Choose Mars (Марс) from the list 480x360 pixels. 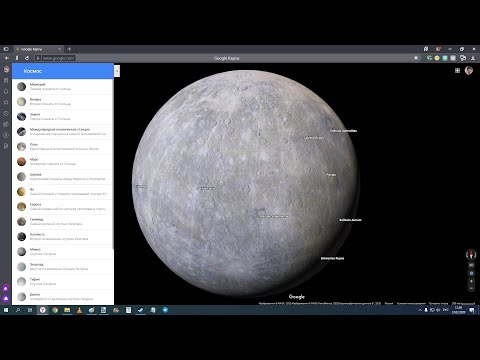(x=63, y=162)
